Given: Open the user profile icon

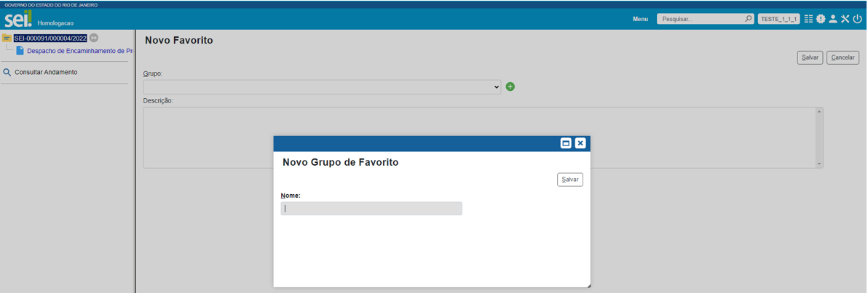Looking at the screenshot, I should tap(833, 19).
